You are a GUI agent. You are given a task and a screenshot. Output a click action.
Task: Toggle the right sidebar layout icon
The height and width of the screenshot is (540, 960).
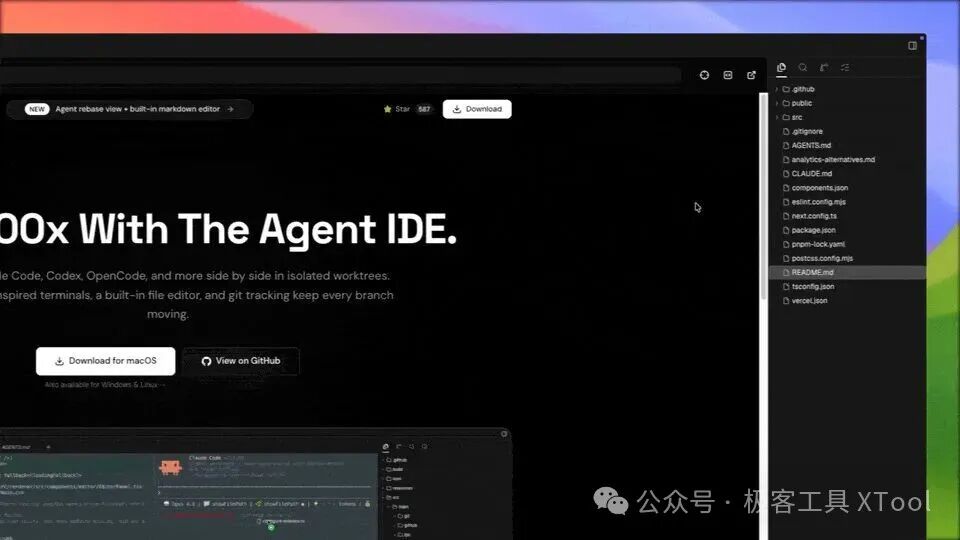pos(912,45)
